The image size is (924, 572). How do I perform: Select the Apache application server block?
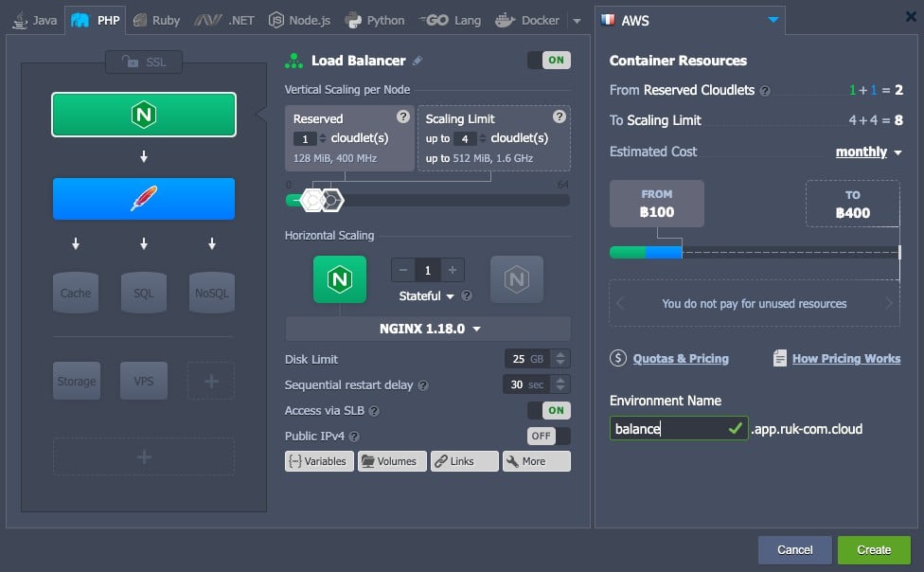coord(144,199)
